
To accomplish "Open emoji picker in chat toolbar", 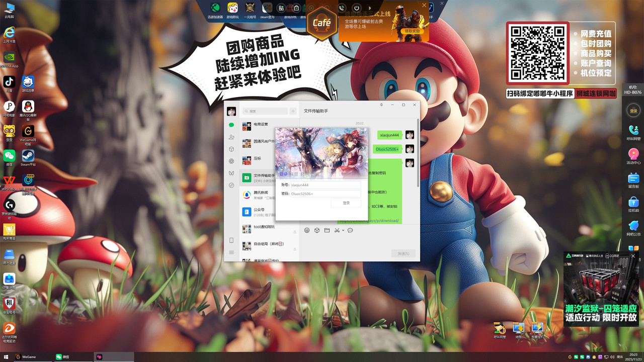I will (307, 230).
